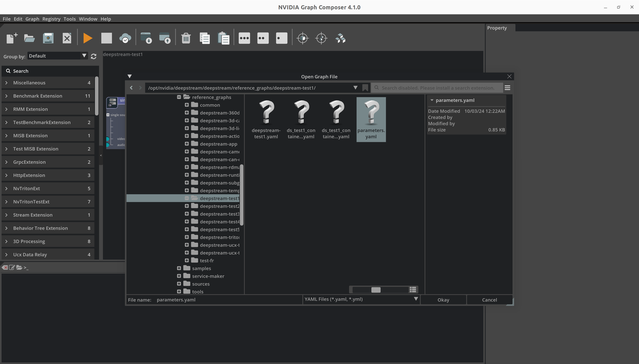Collapse the reference_graphs folder node

(179, 97)
